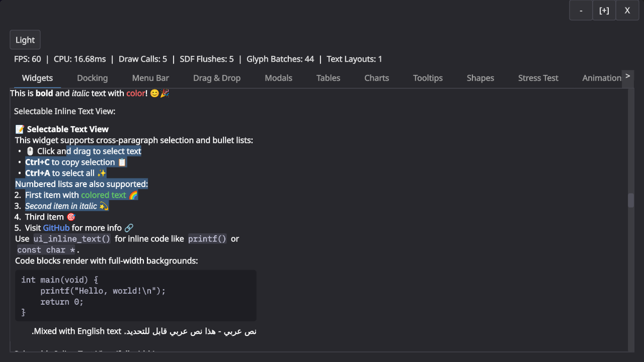Open the GitHub link

point(56,227)
